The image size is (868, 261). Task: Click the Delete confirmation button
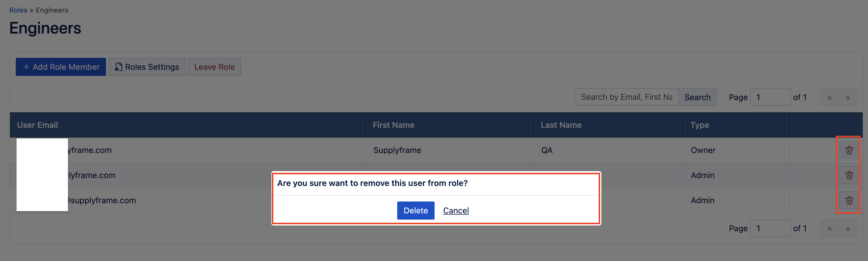[416, 210]
